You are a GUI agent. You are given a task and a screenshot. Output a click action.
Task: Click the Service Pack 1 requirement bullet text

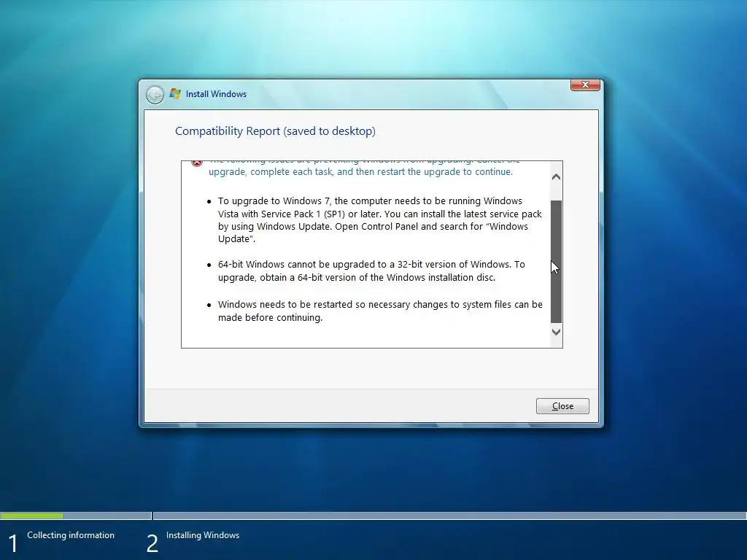pos(379,220)
